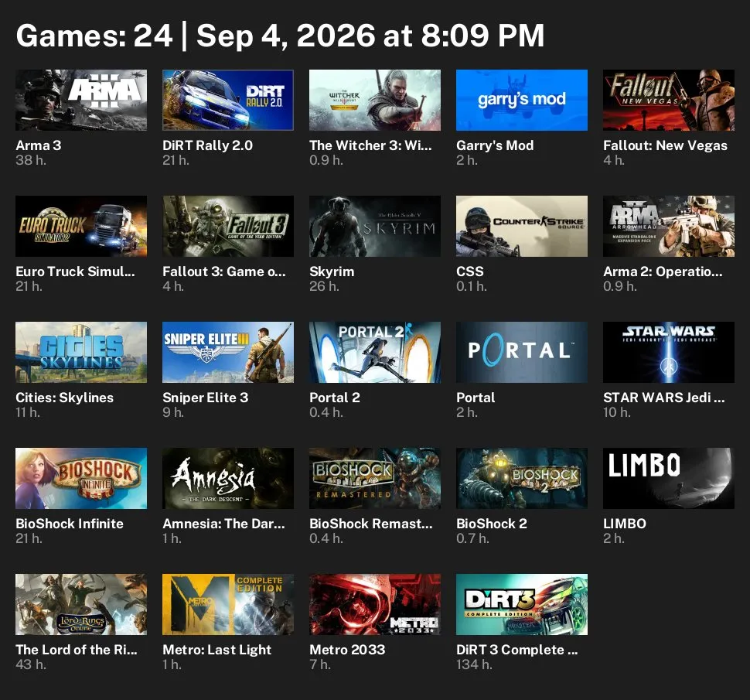Image resolution: width=750 pixels, height=700 pixels.
Task: Open the Arma 2 Arrowhead cover thumbnail
Action: coord(669,227)
